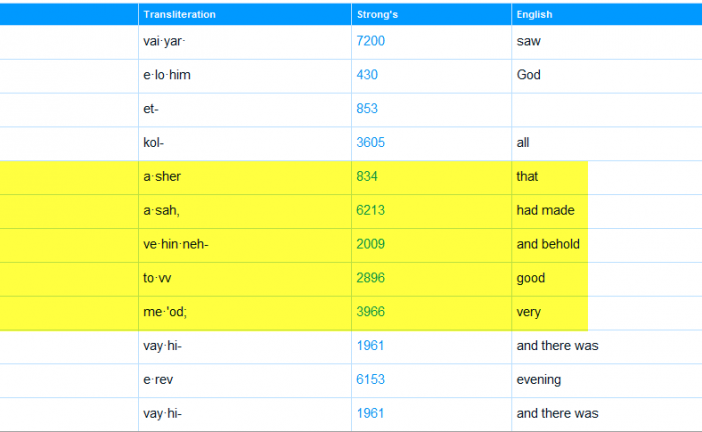Open Strong's entry 2009
Screen dimensions: 702x432
[370, 245]
